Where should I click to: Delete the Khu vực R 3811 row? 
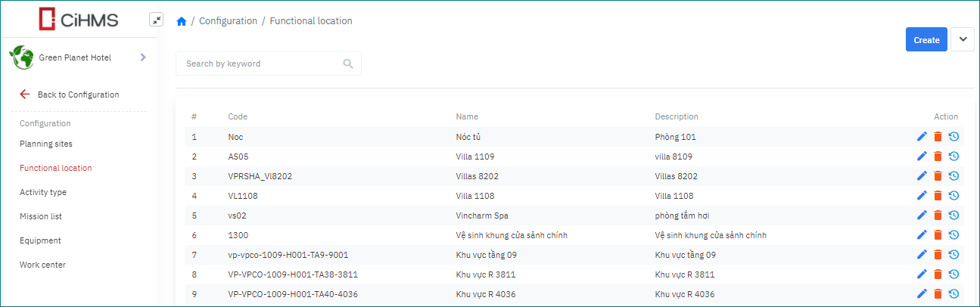tap(938, 274)
